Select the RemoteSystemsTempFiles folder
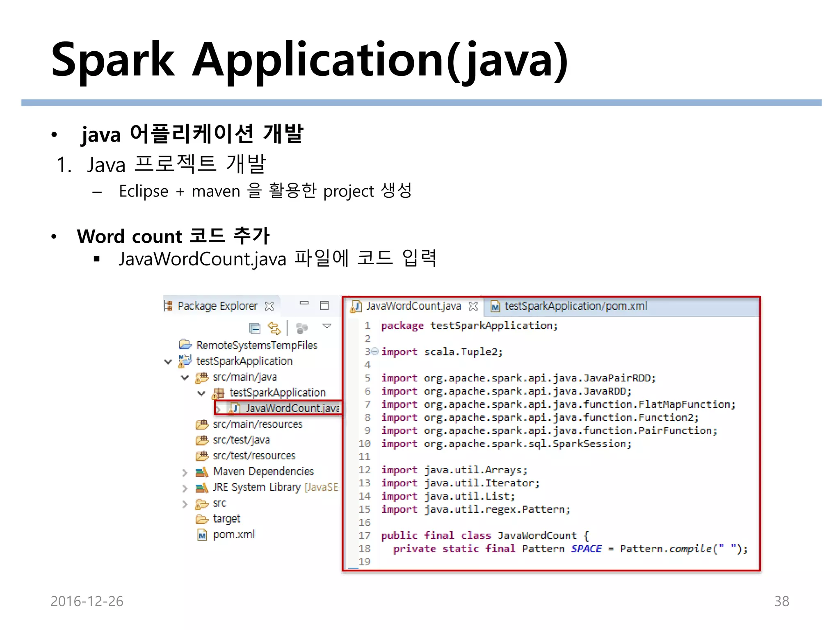 (256, 345)
